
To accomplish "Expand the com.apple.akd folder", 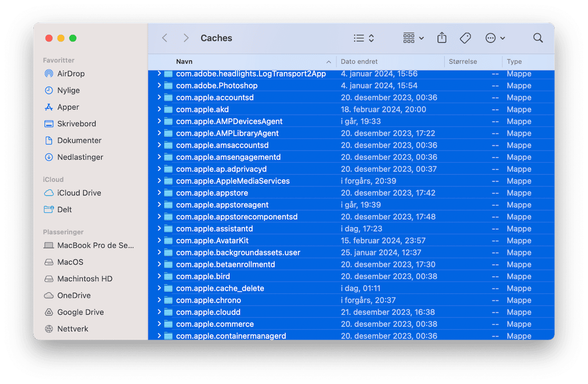I will pyautogui.click(x=159, y=109).
